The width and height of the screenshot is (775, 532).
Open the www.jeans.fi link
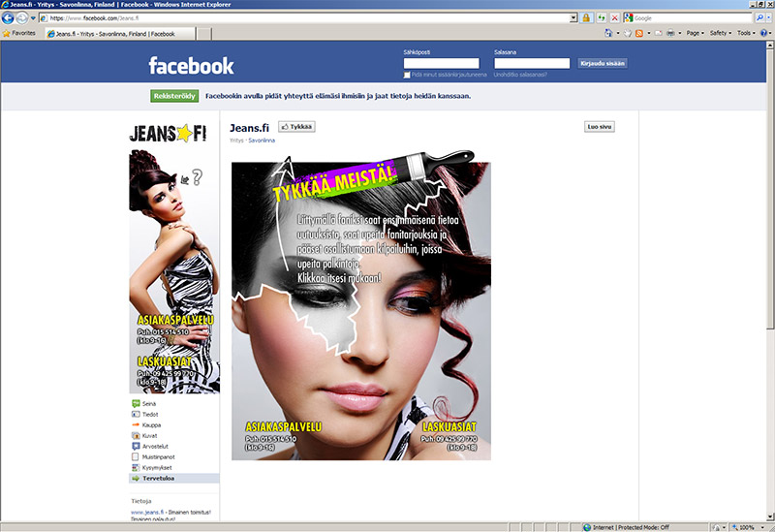point(147,513)
